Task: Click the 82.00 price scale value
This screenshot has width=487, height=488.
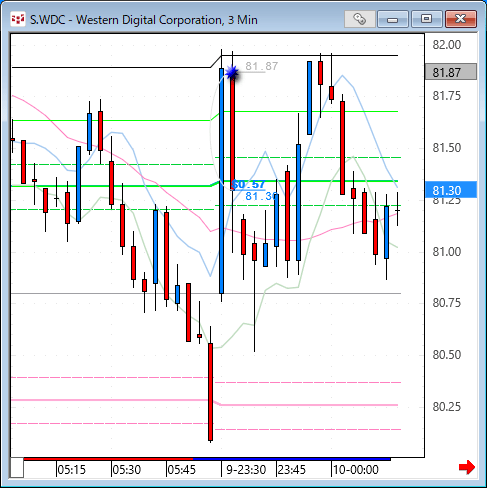Action: [x=447, y=45]
